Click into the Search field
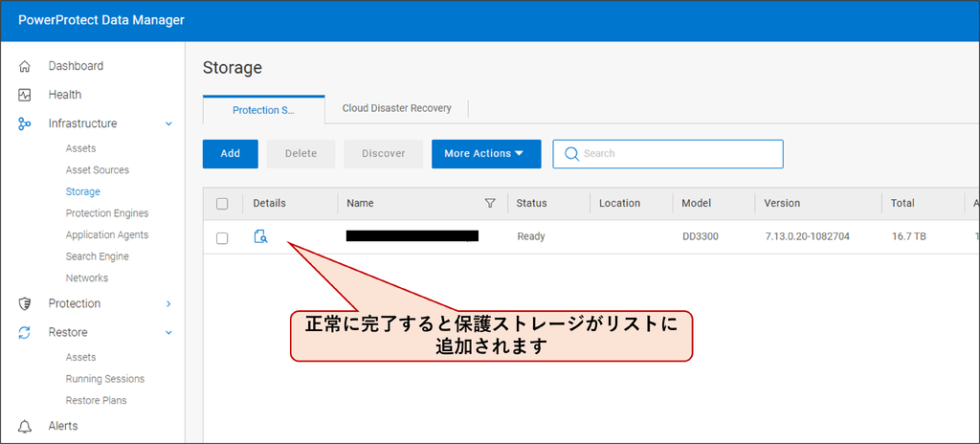 [667, 154]
